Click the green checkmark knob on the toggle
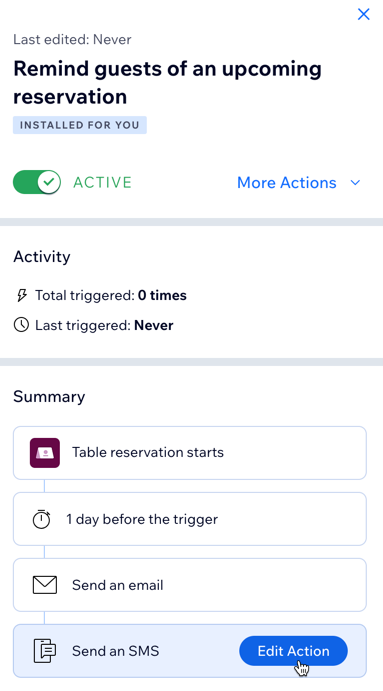Image resolution: width=383 pixels, height=691 pixels. [x=48, y=182]
